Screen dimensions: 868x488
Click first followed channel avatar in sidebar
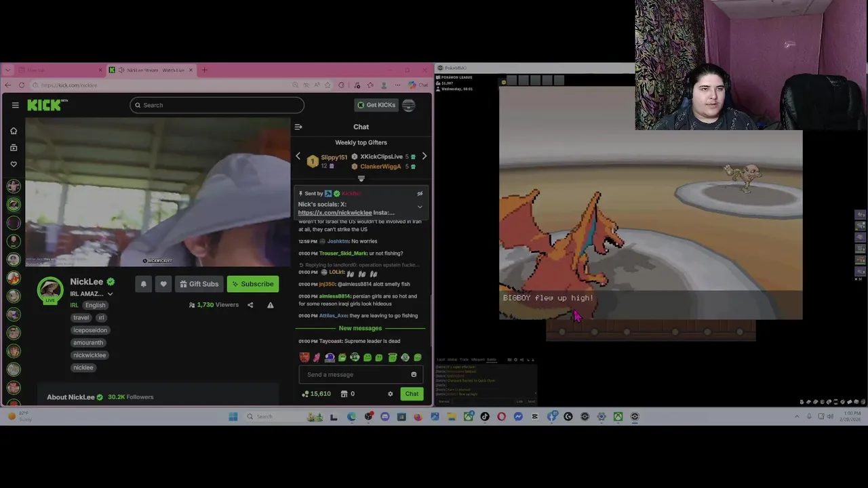[14, 186]
